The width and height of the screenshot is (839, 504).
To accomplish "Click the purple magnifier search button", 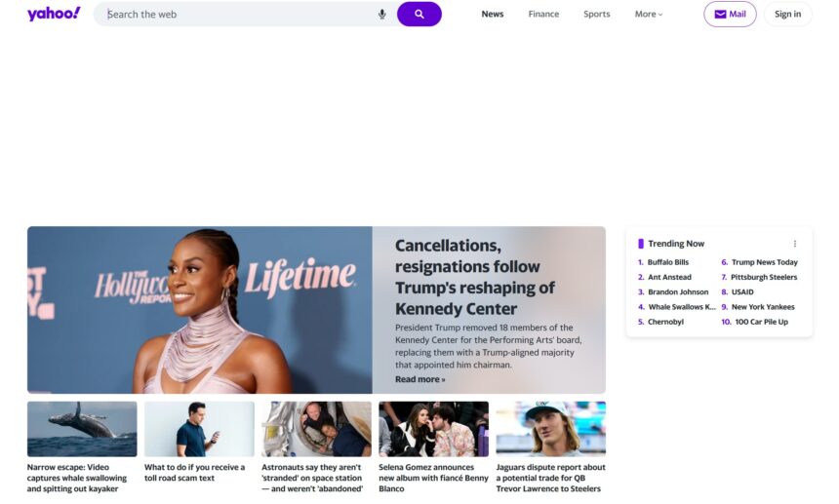I will tap(419, 14).
